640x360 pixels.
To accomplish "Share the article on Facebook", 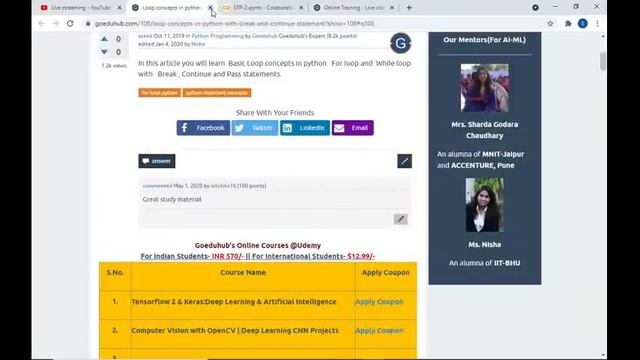I will point(203,128).
